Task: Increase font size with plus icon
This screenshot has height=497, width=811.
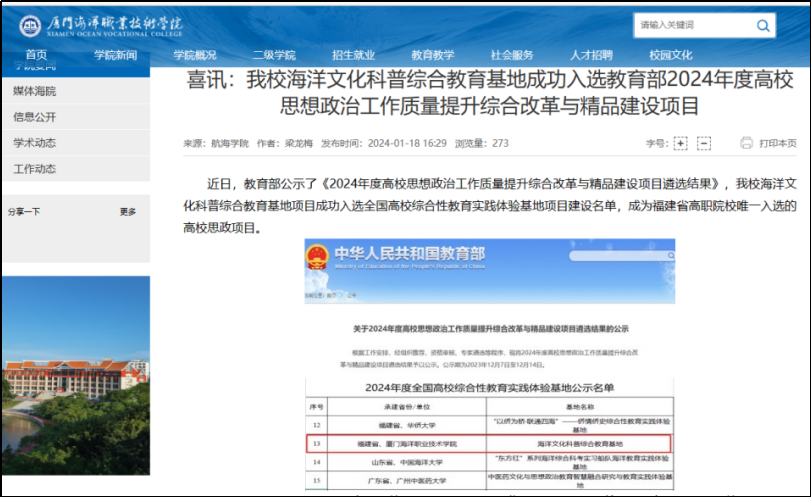Action: tap(680, 144)
